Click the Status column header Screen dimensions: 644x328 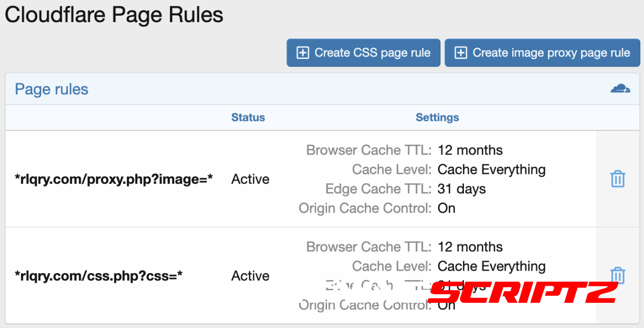[248, 117]
